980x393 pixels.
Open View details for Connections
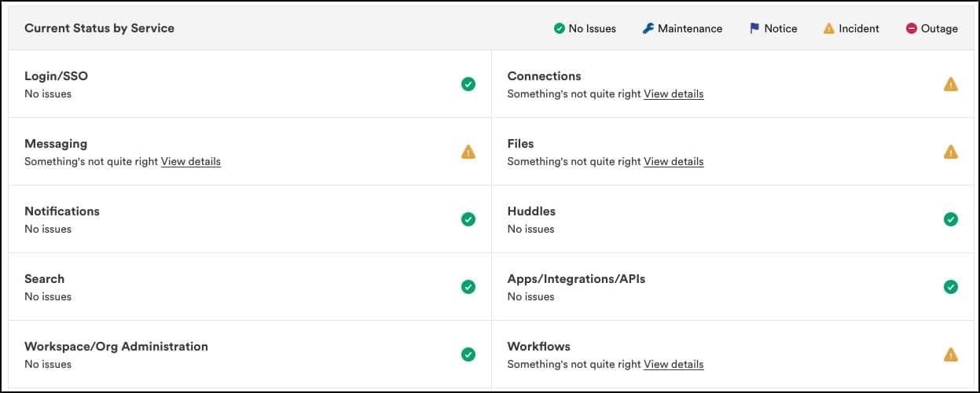(674, 94)
